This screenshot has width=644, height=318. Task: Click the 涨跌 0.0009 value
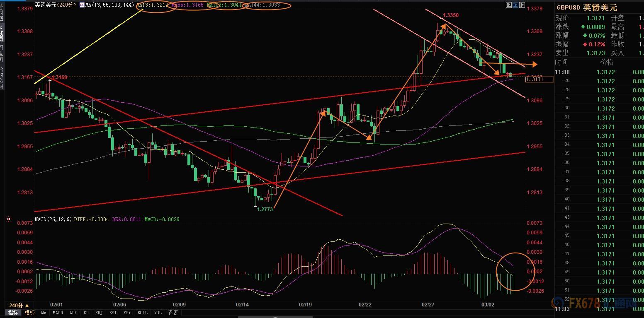pos(593,27)
